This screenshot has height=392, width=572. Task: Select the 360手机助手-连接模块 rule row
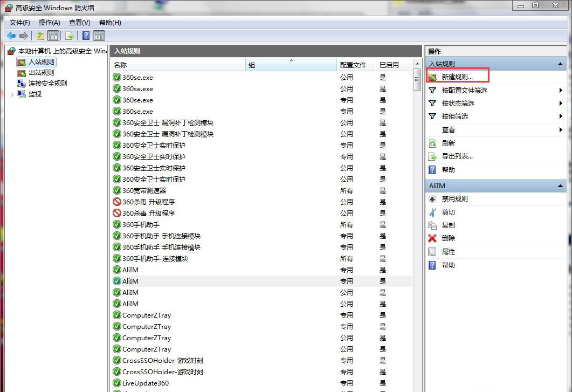coord(261,258)
